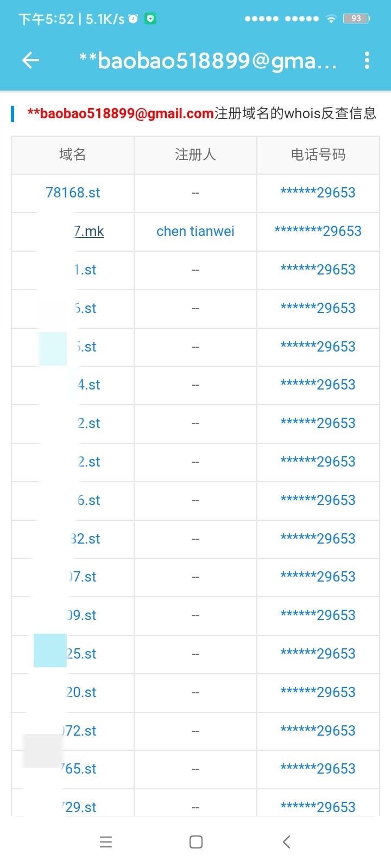Tap the 域名 column header
This screenshot has height=868, width=391.
73,155
